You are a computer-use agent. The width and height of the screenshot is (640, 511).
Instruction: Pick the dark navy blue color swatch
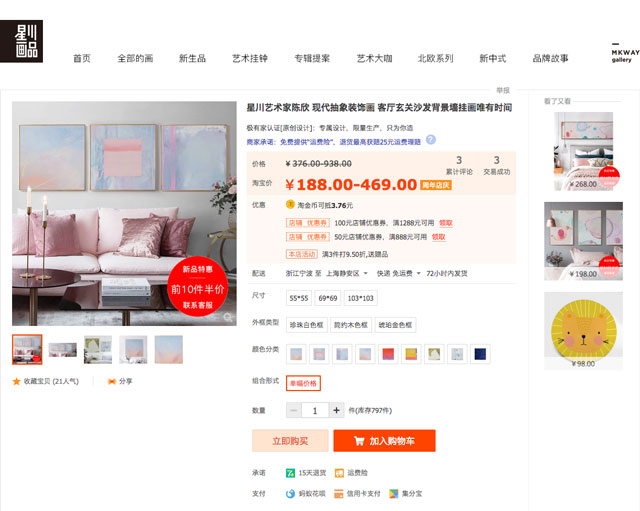coord(480,354)
